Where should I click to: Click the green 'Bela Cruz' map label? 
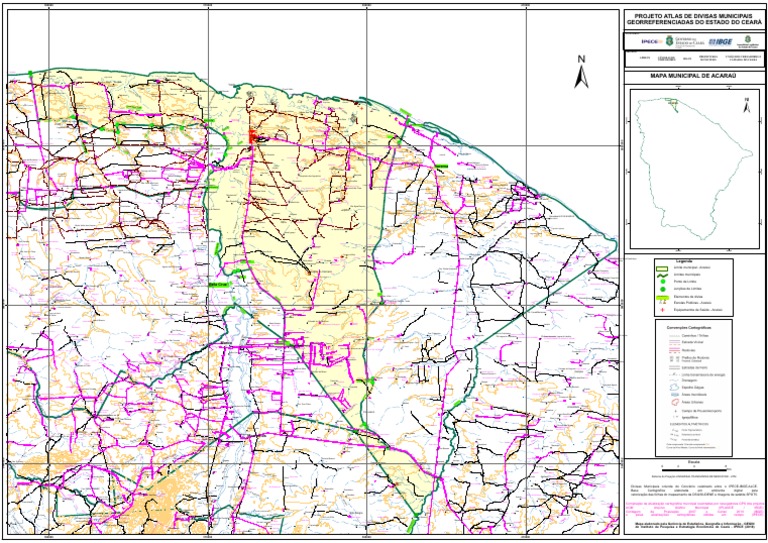click(219, 283)
